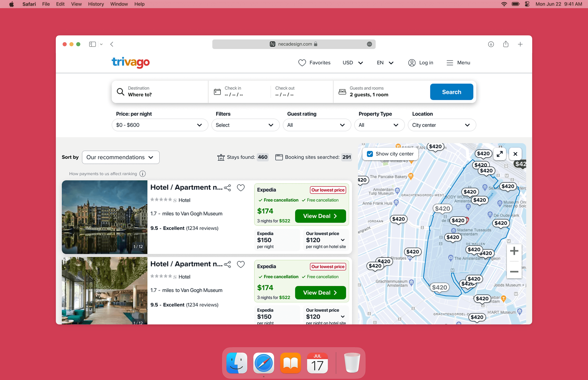588x380 pixels.
Task: Expand first hotel's $120 lowest price option
Action: pyautogui.click(x=342, y=240)
